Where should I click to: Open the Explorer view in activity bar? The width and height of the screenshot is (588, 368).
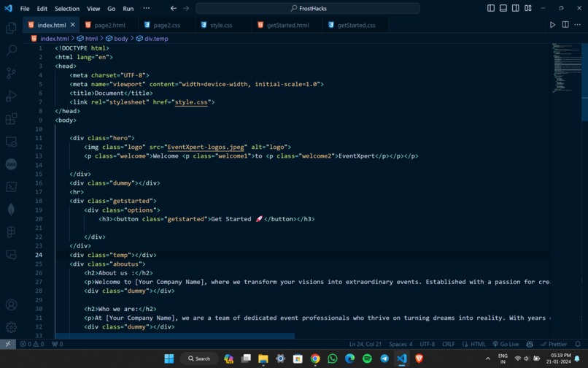pyautogui.click(x=11, y=28)
